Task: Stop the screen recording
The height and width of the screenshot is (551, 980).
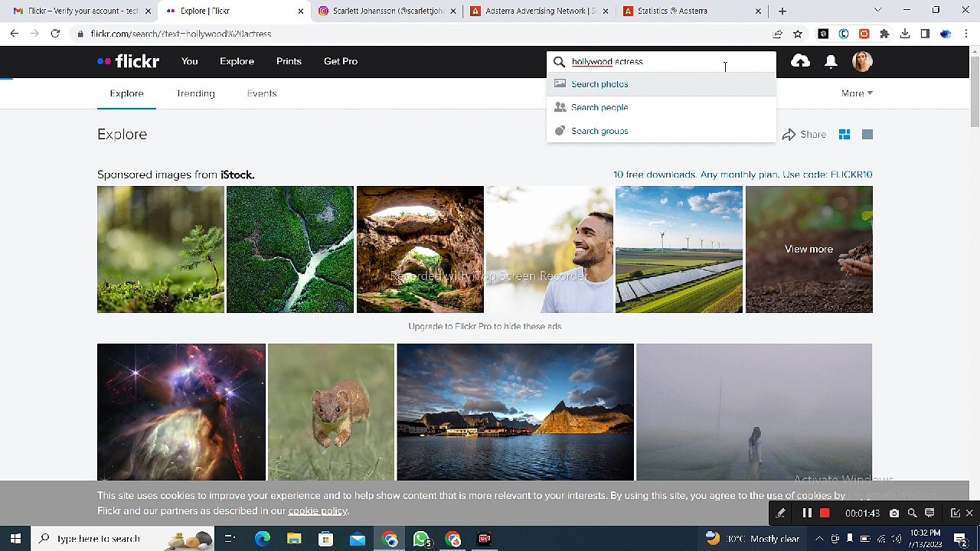Action: (825, 514)
